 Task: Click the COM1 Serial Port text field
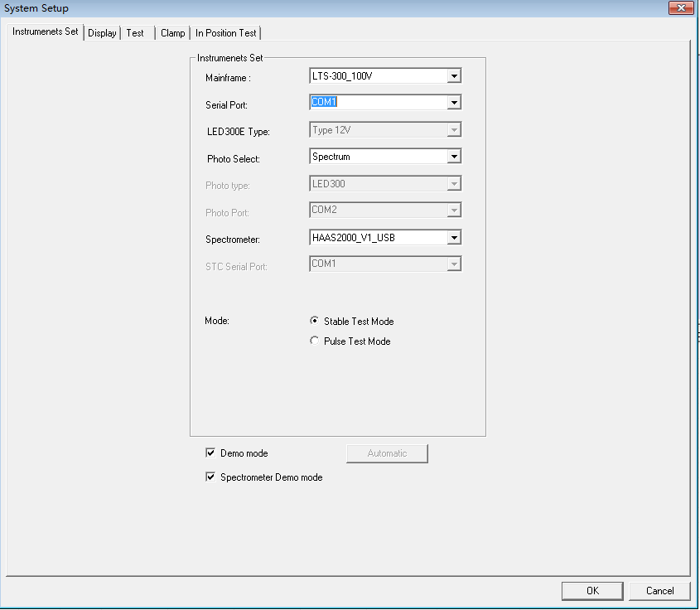pyautogui.click(x=377, y=103)
